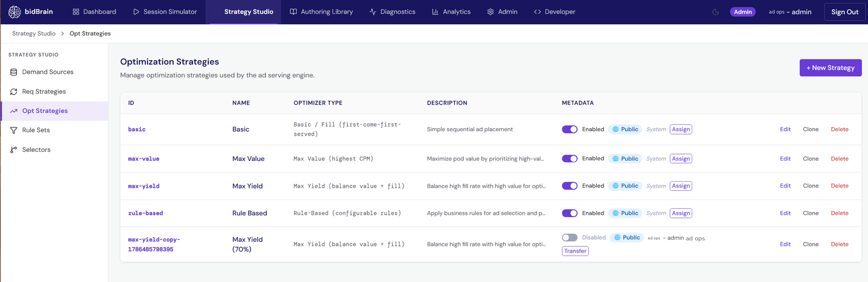This screenshot has width=868, height=282.
Task: Switch to the Diagnostics tab
Action: click(x=392, y=12)
